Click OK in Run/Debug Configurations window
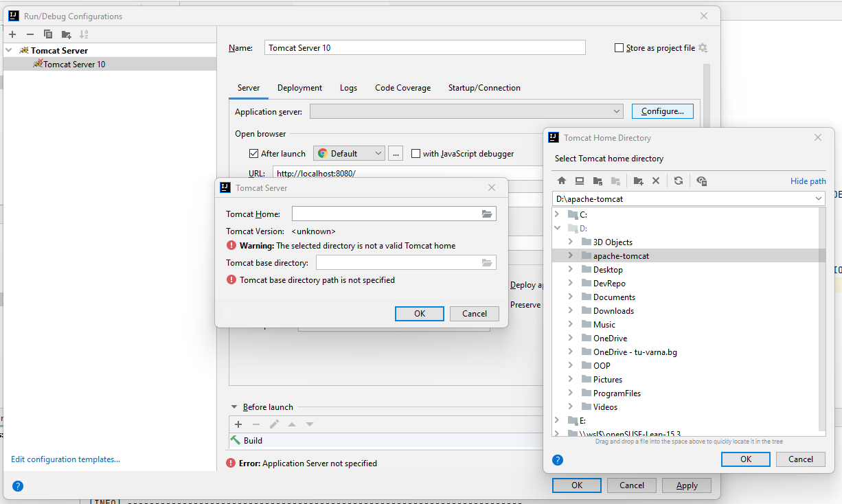Screen dimensions: 842x504 tap(577, 485)
